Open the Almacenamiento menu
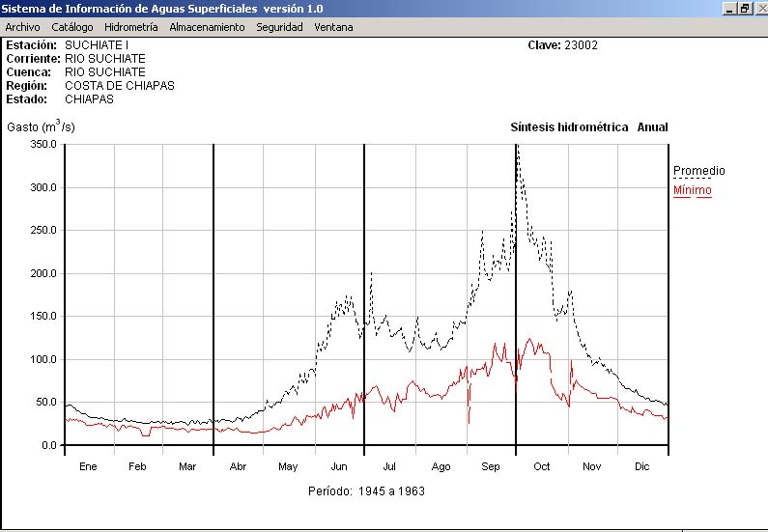This screenshot has height=532, width=768. pyautogui.click(x=207, y=27)
